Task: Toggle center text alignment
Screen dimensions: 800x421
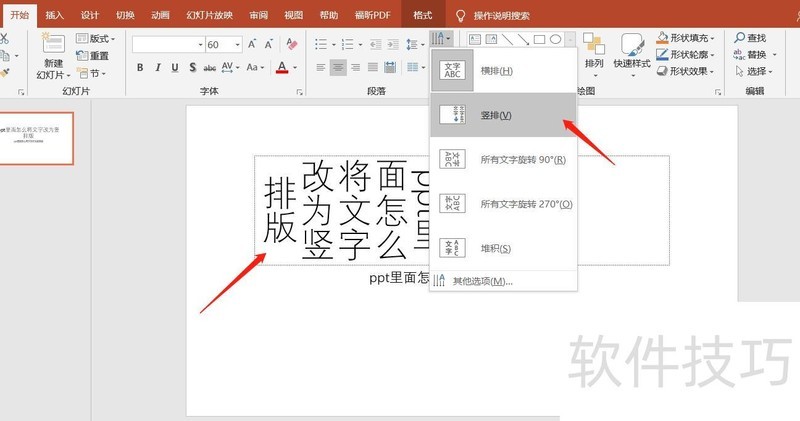Action: click(339, 68)
